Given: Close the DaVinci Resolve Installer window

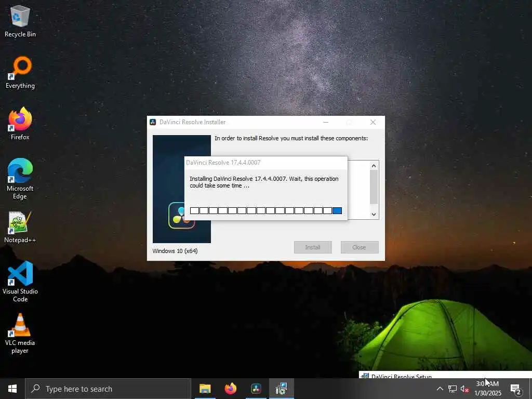Looking at the screenshot, I should point(373,122).
